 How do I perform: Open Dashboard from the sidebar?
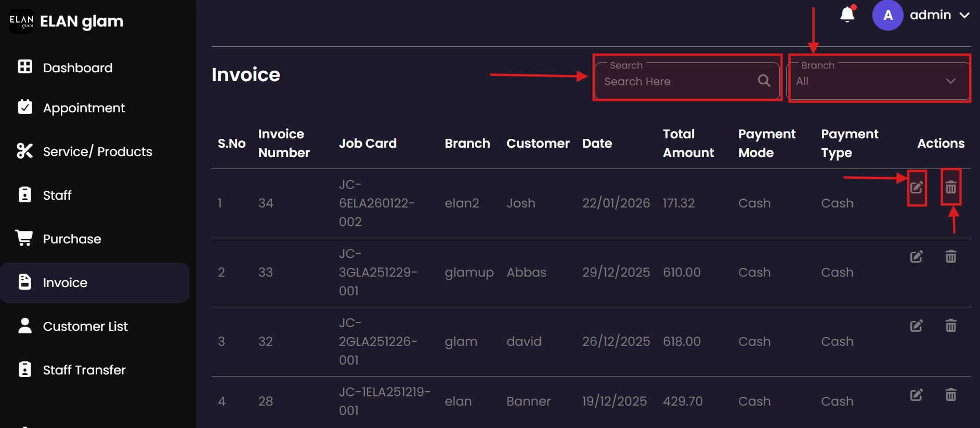pos(77,68)
